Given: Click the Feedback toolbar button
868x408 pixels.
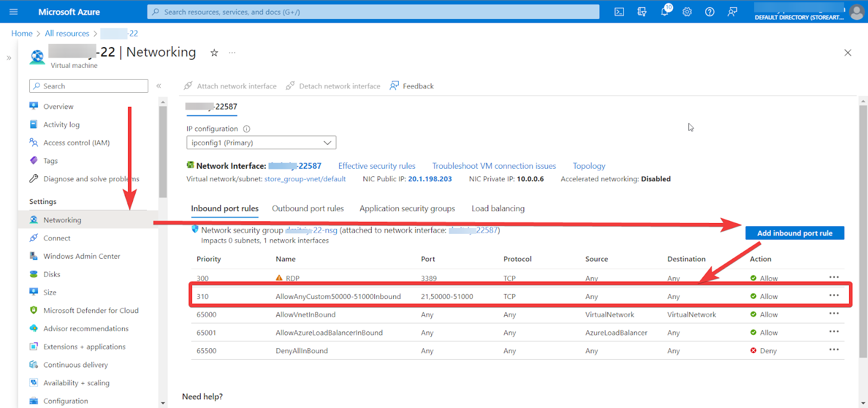Looking at the screenshot, I should [412, 86].
